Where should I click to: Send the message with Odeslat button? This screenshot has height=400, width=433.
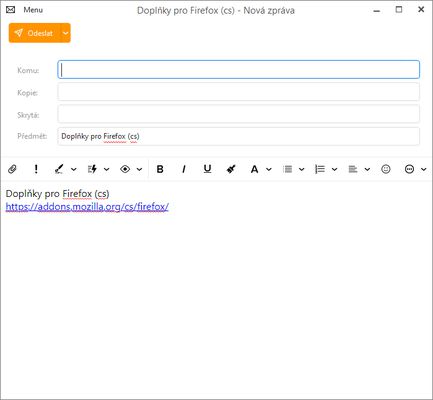pyautogui.click(x=35, y=33)
